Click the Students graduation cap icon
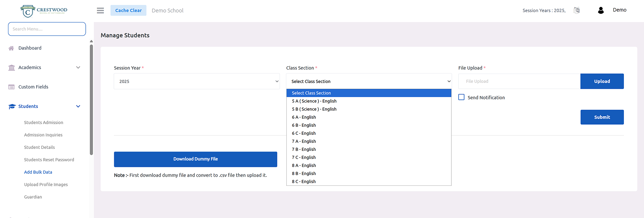 click(x=12, y=107)
